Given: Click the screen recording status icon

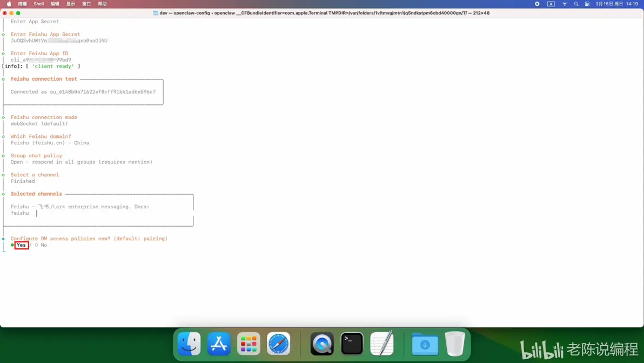Looking at the screenshot, I should click(537, 4).
